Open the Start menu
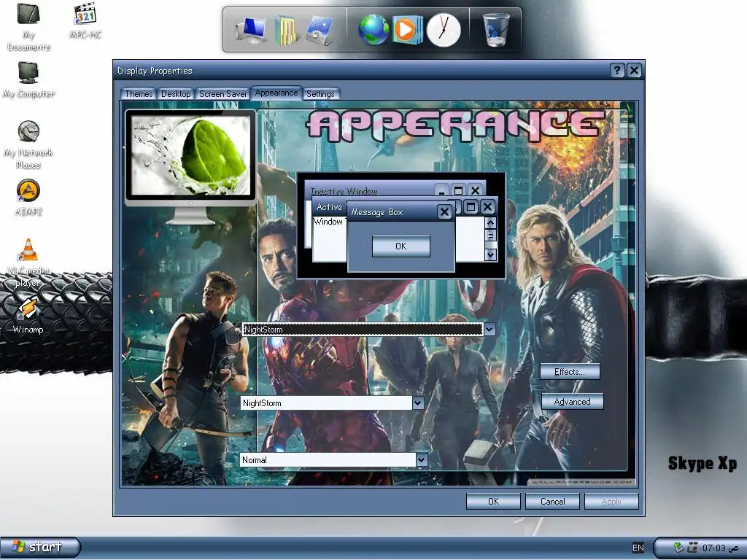The image size is (747, 560). point(39,547)
